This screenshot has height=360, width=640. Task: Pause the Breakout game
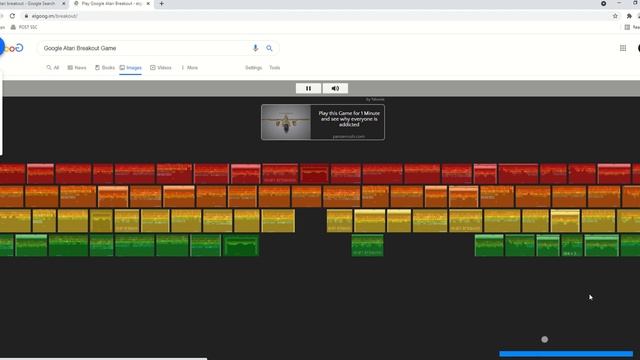pos(308,88)
